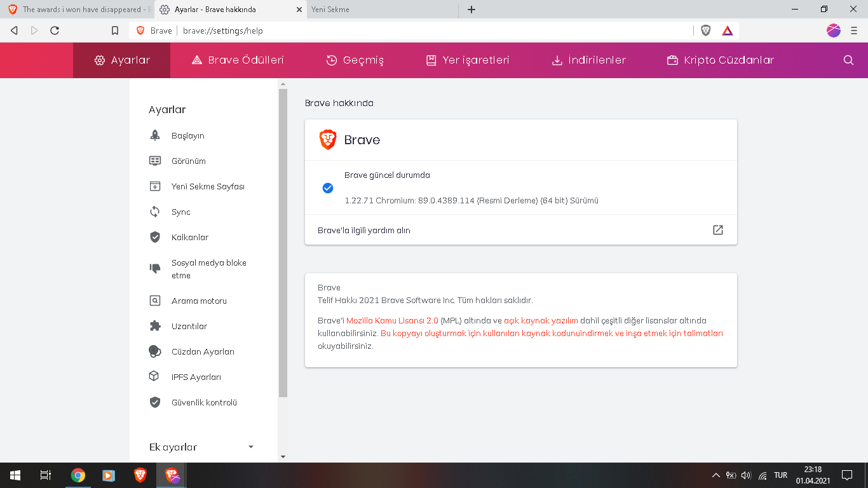This screenshot has height=488, width=868.
Task: Search settings using the magnifier icon
Action: (x=848, y=60)
